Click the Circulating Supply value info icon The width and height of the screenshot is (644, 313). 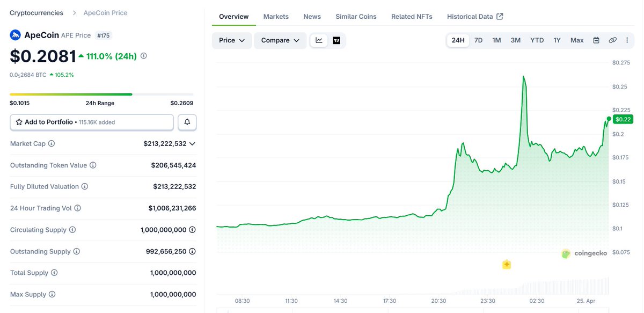click(x=192, y=230)
